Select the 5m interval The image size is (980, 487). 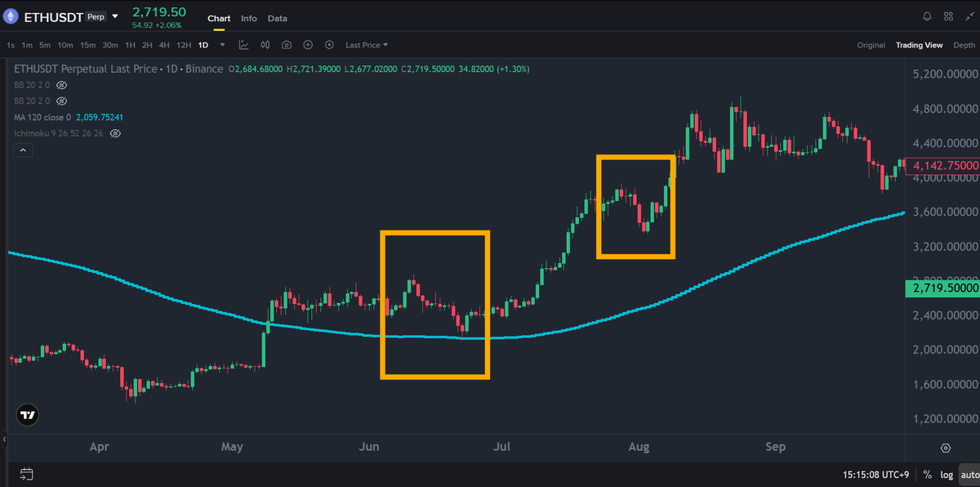click(x=45, y=45)
